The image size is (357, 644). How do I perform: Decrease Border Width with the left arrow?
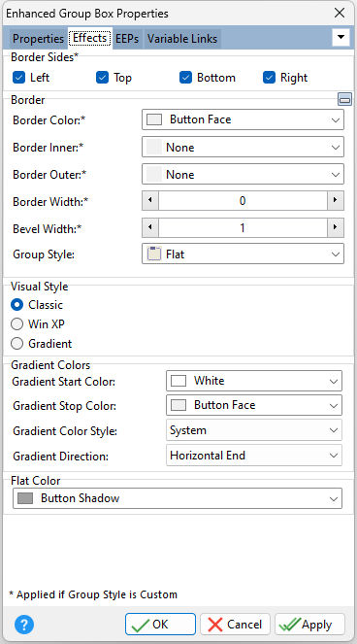click(x=150, y=201)
